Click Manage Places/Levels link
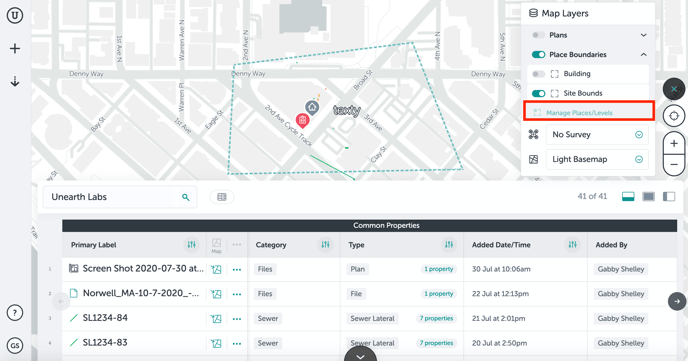The height and width of the screenshot is (361, 688). click(579, 113)
